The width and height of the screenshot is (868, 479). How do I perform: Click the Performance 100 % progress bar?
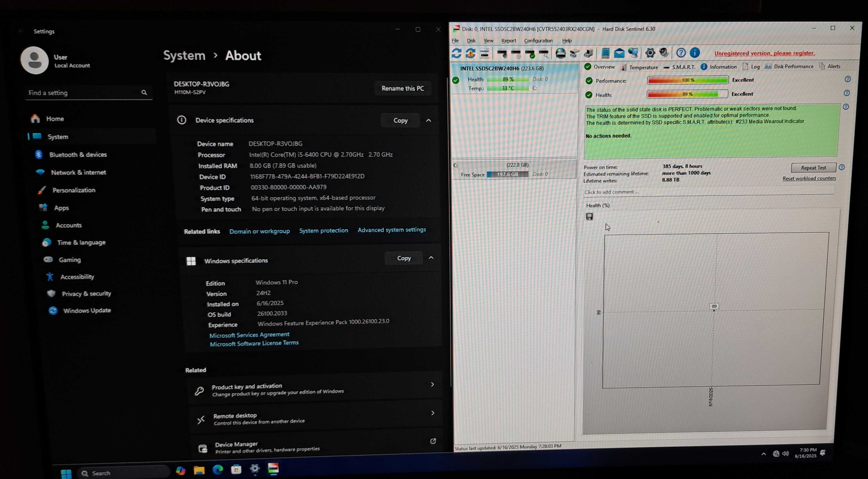pyautogui.click(x=688, y=80)
